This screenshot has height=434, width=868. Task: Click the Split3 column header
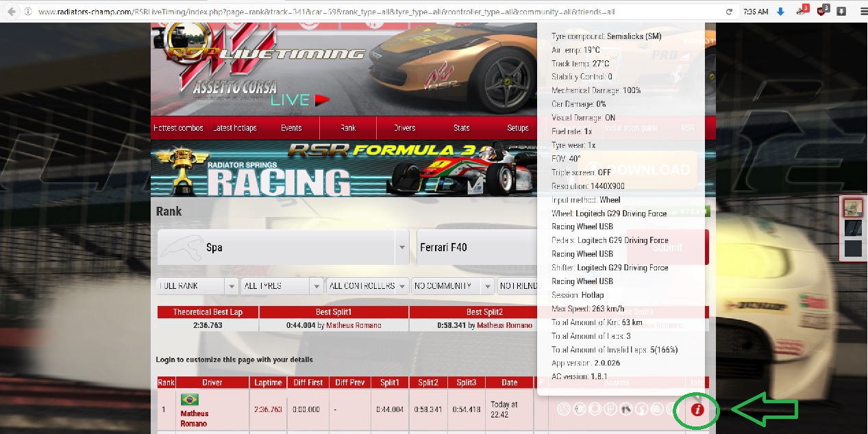pyautogui.click(x=467, y=382)
